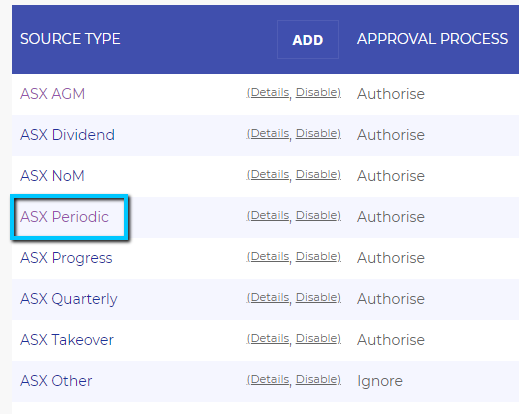Click the ADD button in header
This screenshot has width=519, height=414.
click(308, 40)
